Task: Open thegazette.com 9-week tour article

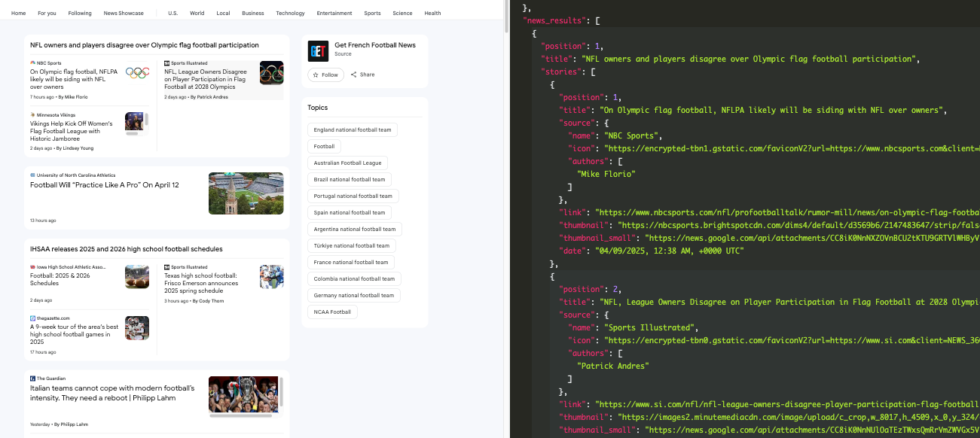Action: coord(75,334)
